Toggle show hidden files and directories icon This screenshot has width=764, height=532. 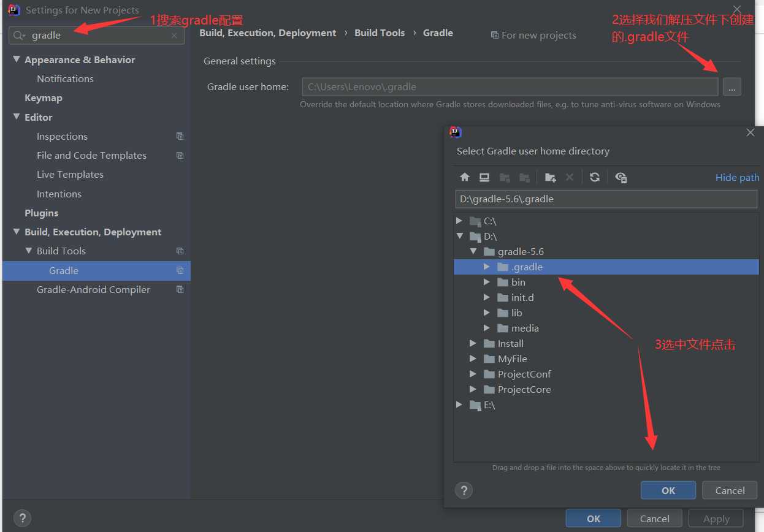(x=621, y=177)
